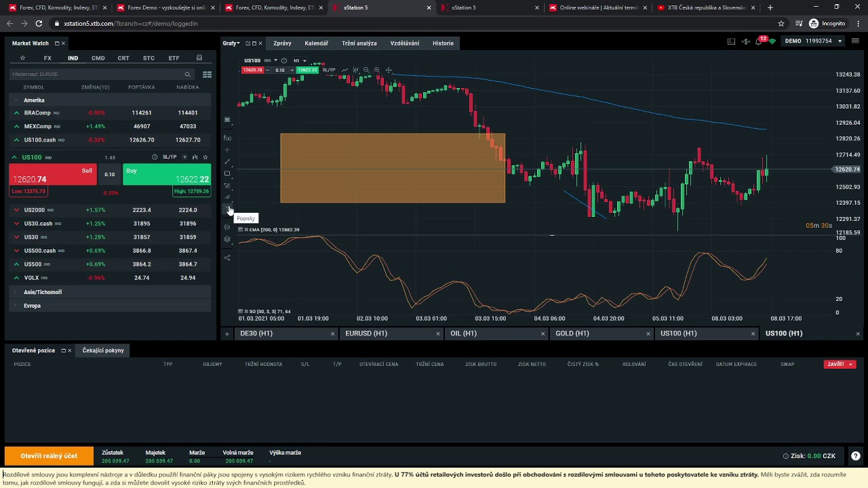Collapse the Amerika group
The width and height of the screenshot is (868, 488).
[x=16, y=100]
